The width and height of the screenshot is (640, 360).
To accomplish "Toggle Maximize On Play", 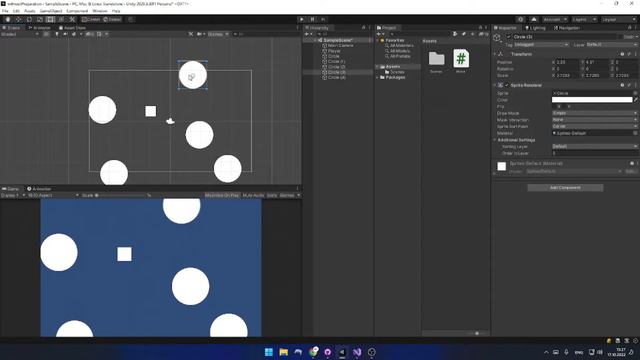I will tap(222, 196).
